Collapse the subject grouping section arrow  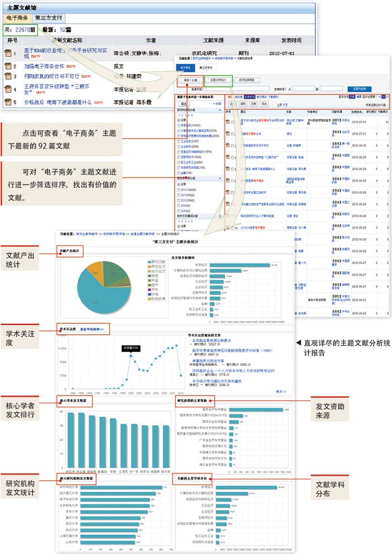coord(221,110)
